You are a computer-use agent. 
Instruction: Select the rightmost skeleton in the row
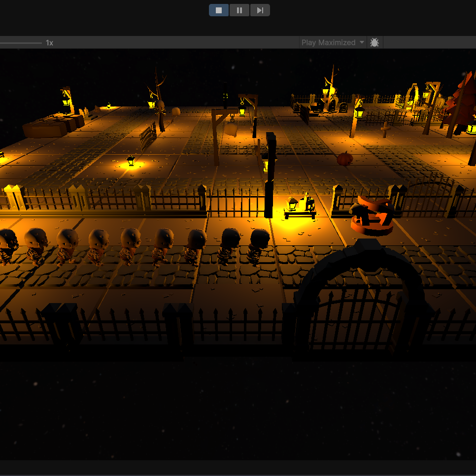click(257, 246)
